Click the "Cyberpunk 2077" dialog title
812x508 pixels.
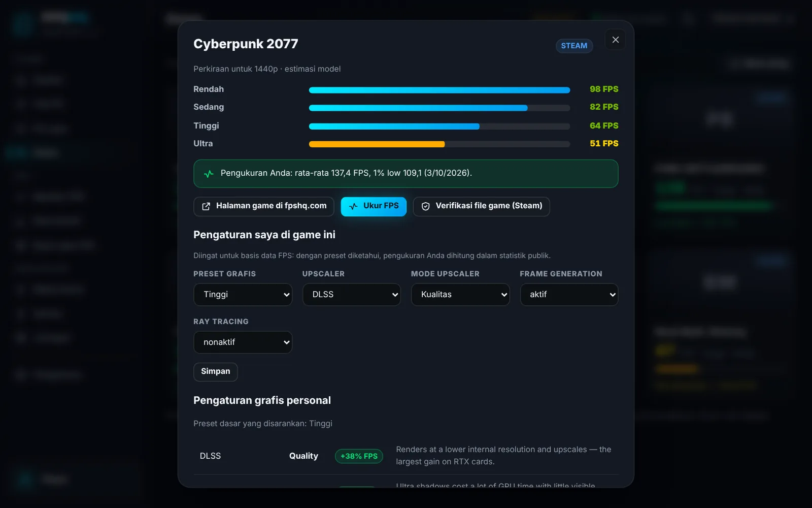click(x=246, y=44)
